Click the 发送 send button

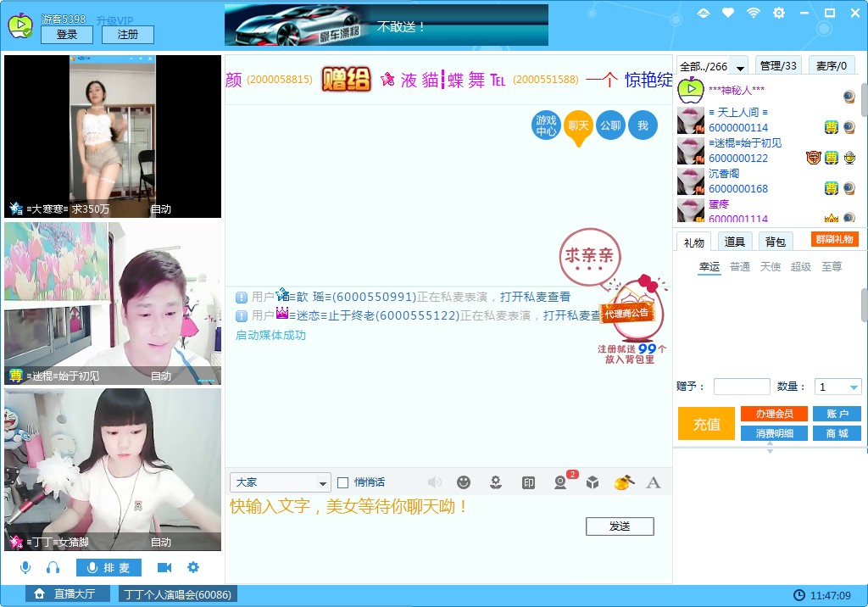(x=620, y=526)
